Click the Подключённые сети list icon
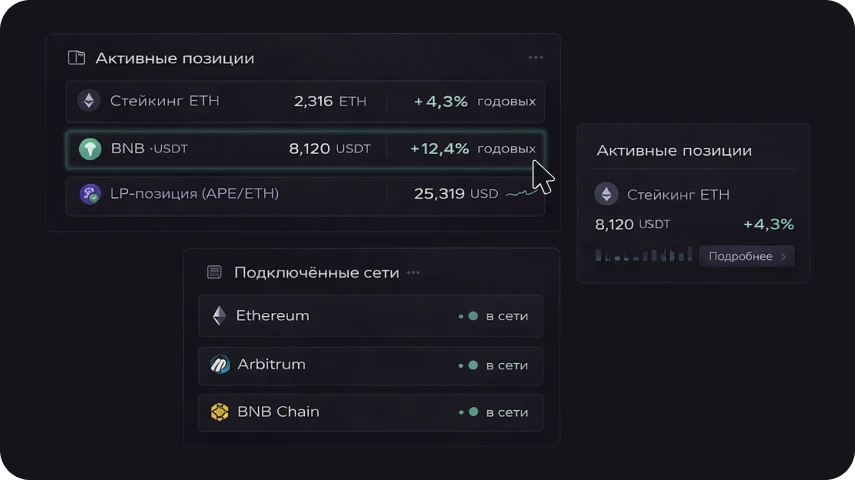The image size is (855, 480). tap(214, 272)
